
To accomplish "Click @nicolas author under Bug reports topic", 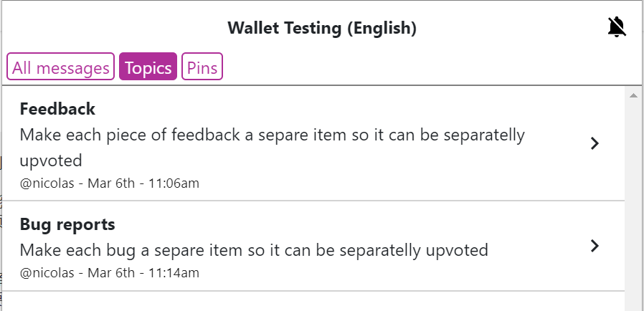I will [x=47, y=273].
